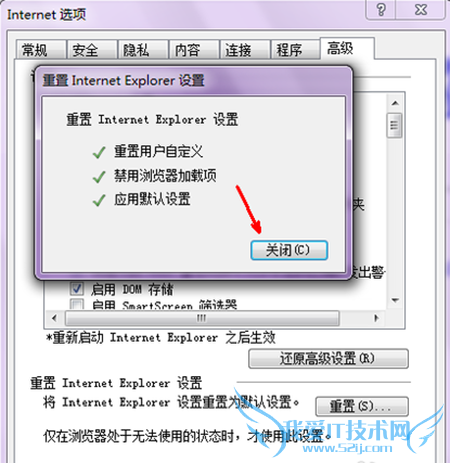Select the 高级 tab
Screen dimensions: 450x463
pyautogui.click(x=347, y=49)
